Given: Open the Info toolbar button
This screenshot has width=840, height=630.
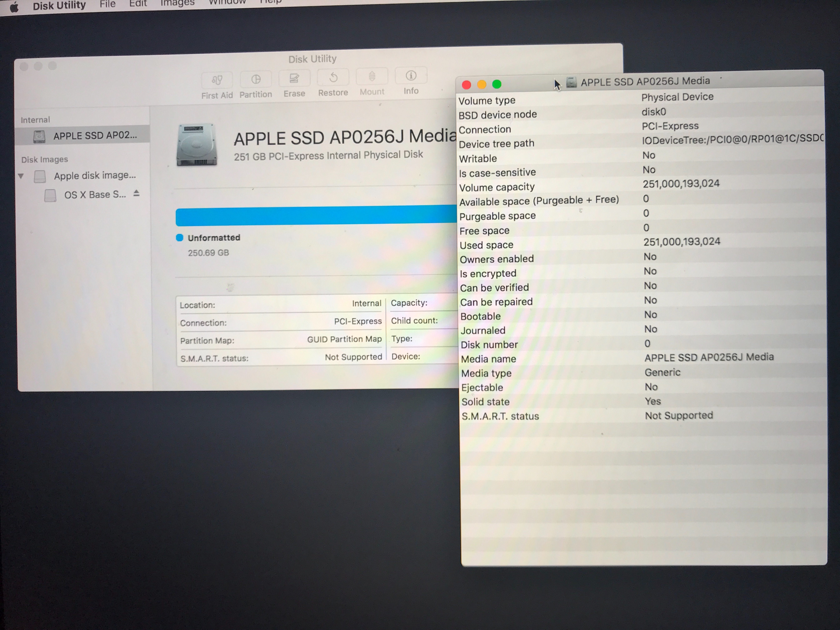Looking at the screenshot, I should pos(411,76).
